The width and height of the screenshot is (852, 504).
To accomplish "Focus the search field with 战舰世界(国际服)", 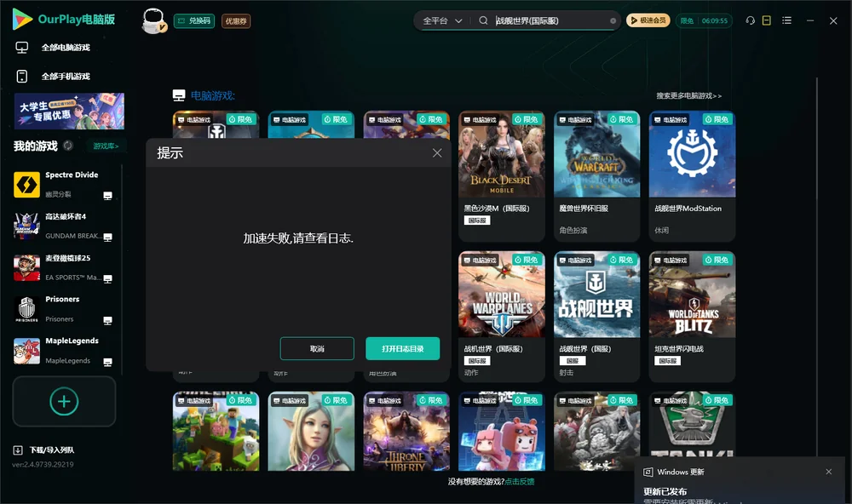I will 550,20.
